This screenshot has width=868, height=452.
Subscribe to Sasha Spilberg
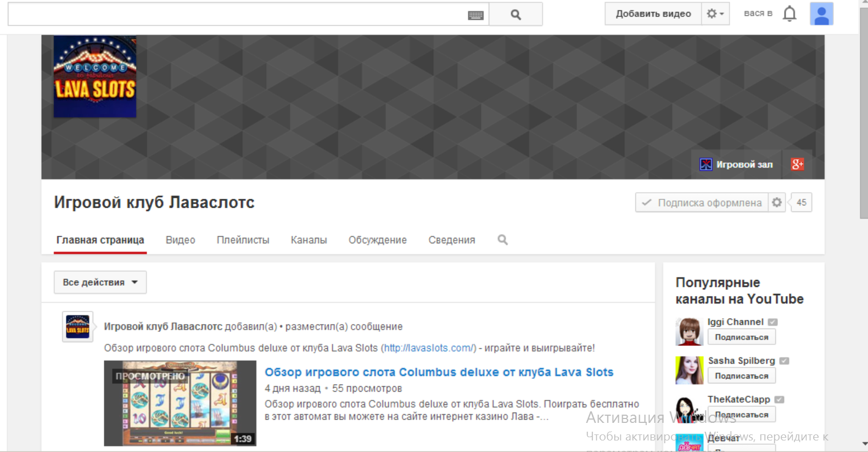coord(741,376)
